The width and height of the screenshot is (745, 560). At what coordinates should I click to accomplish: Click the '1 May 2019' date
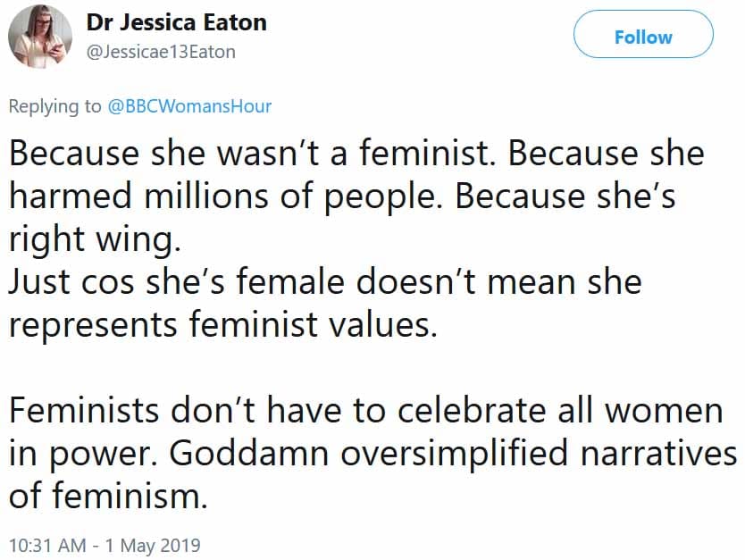tap(153, 546)
